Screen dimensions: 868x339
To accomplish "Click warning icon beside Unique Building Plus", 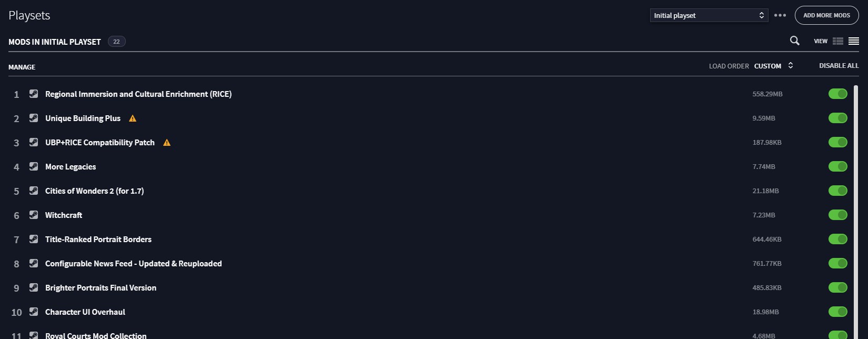I will pos(133,118).
